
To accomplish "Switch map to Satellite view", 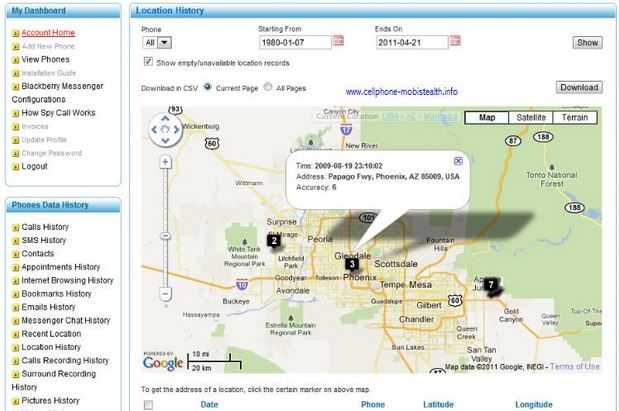I will [531, 117].
